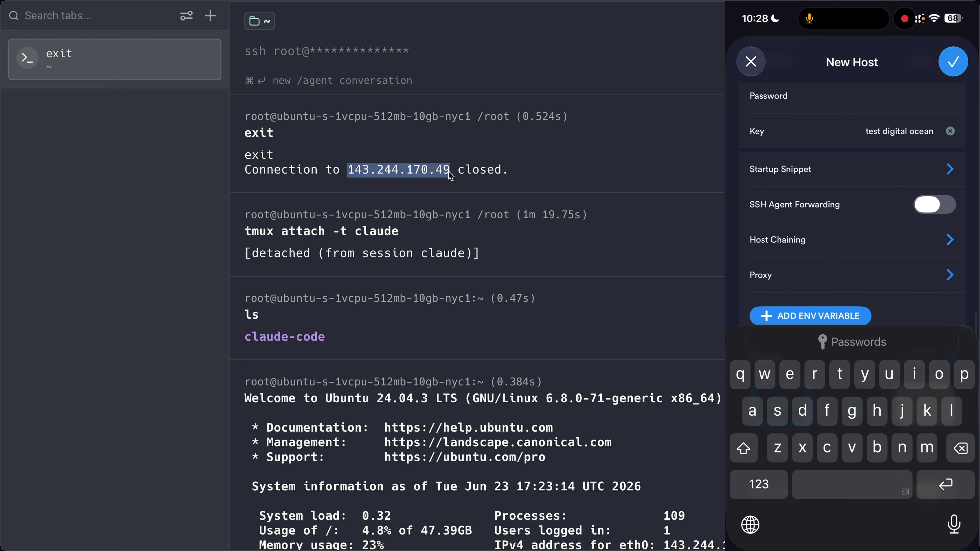Image resolution: width=980 pixels, height=551 pixels.
Task: Expand Host Chaining chevron
Action: pos(950,240)
